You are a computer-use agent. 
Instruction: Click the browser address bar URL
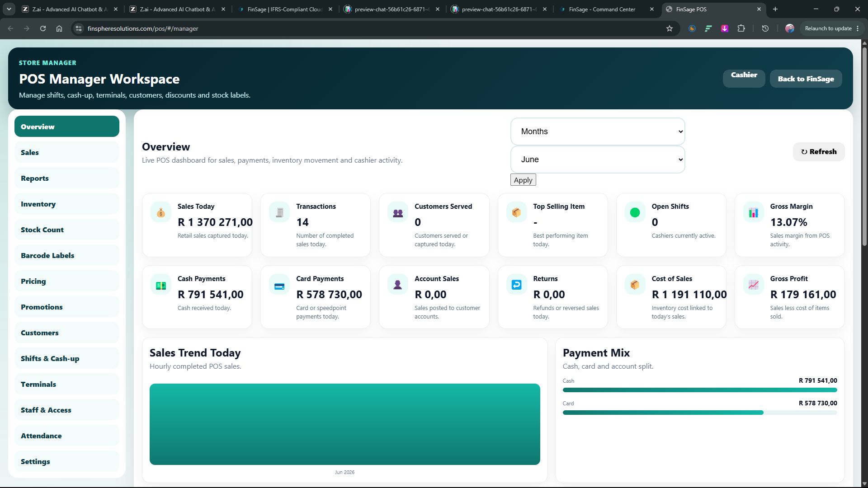(143, 28)
